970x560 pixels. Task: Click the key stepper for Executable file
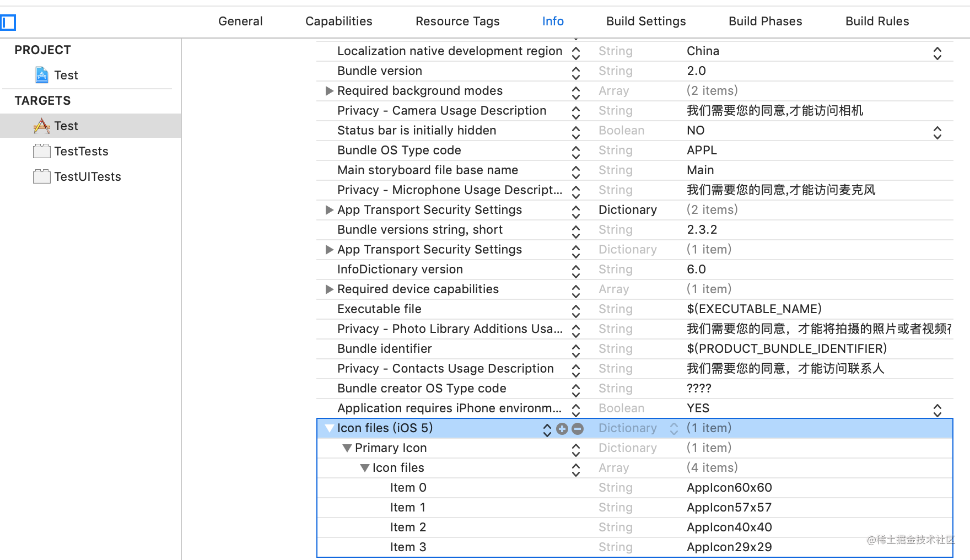tap(576, 311)
